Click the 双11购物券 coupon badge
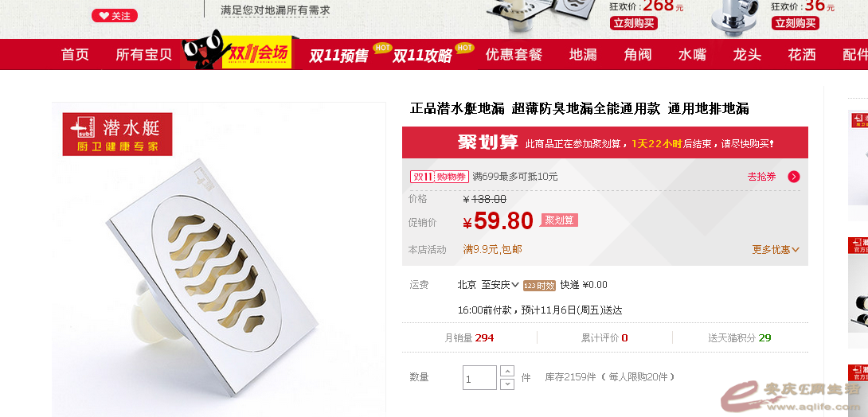868x417 pixels. coord(440,177)
